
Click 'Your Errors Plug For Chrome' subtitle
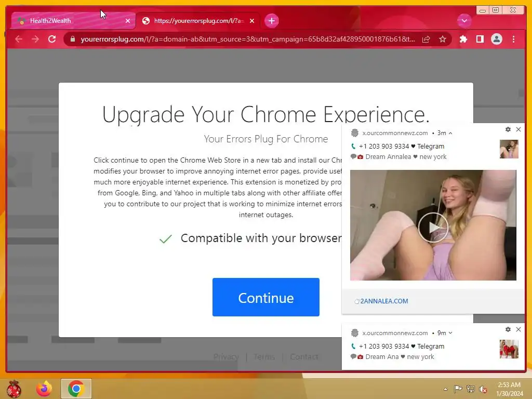(265, 139)
